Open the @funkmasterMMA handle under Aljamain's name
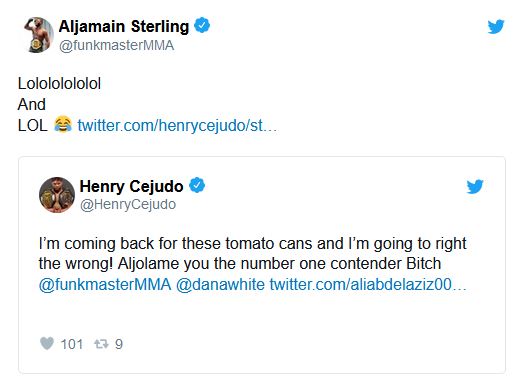This screenshot has width=523, height=383. tap(116, 45)
